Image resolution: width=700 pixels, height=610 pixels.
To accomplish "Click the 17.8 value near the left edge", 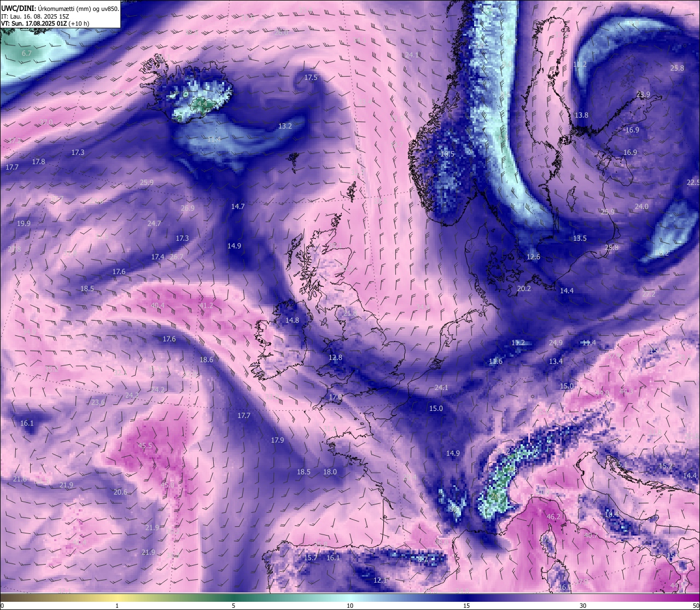I will [38, 161].
